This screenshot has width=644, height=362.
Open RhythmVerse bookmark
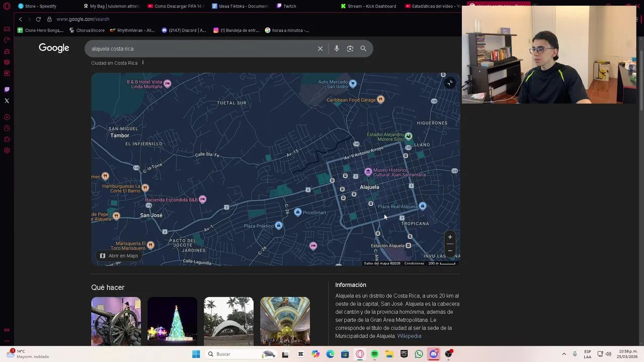click(x=132, y=30)
